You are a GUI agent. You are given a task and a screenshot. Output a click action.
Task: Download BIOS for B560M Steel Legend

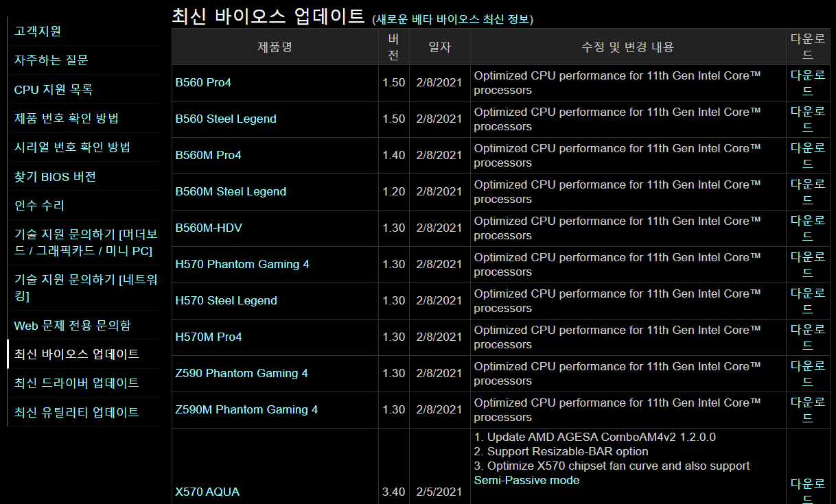pos(807,191)
